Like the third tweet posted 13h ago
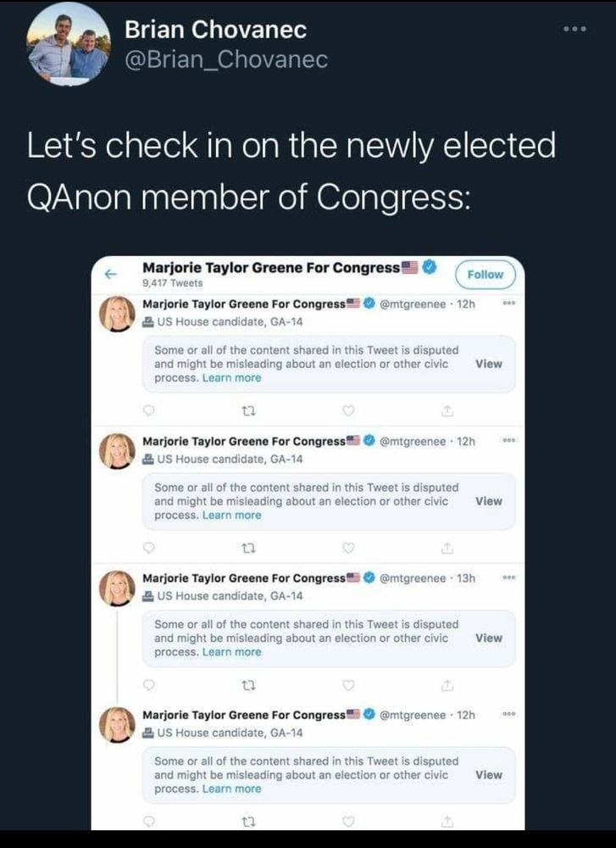616x848 pixels. point(348,684)
